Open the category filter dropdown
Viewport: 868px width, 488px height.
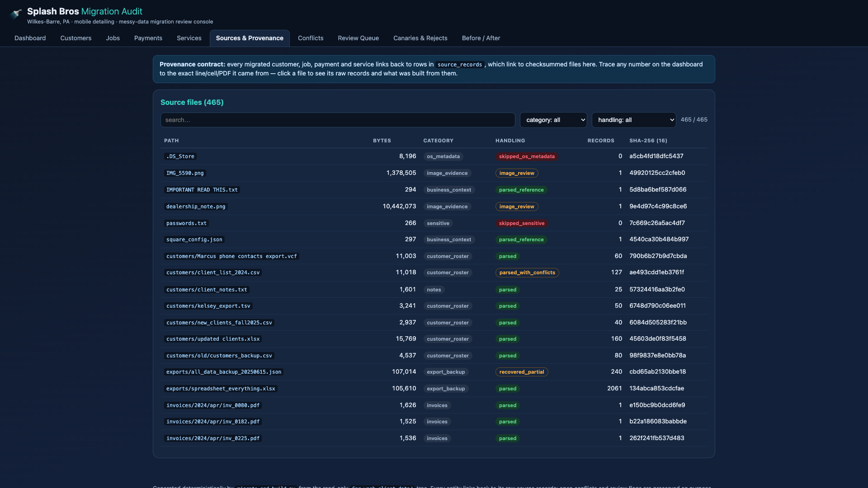(x=553, y=120)
